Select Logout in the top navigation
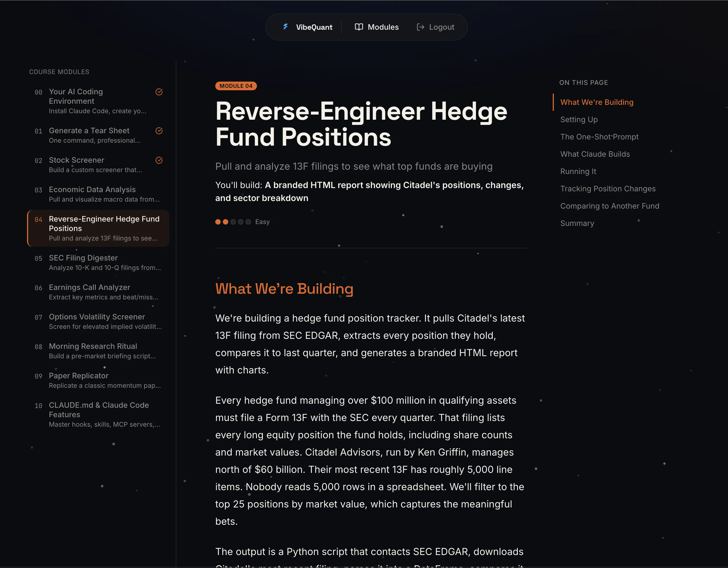Image resolution: width=728 pixels, height=568 pixels. [x=441, y=27]
